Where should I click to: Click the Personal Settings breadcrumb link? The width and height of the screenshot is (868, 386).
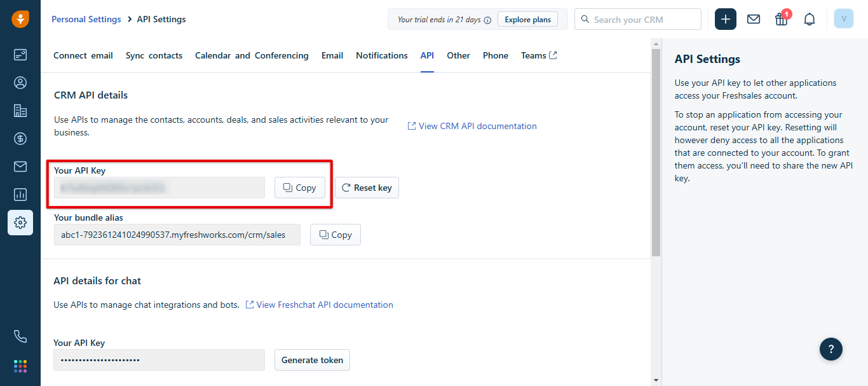click(x=86, y=19)
